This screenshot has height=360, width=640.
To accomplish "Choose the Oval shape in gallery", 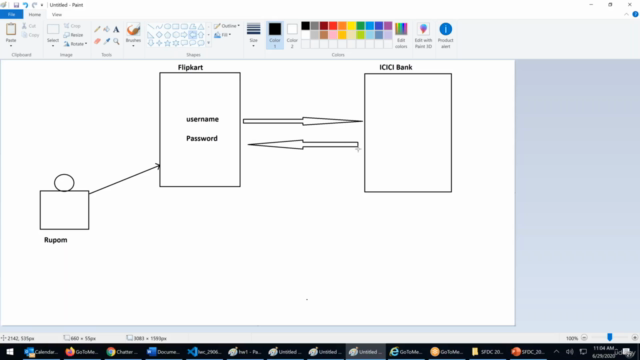I will tap(167, 27).
